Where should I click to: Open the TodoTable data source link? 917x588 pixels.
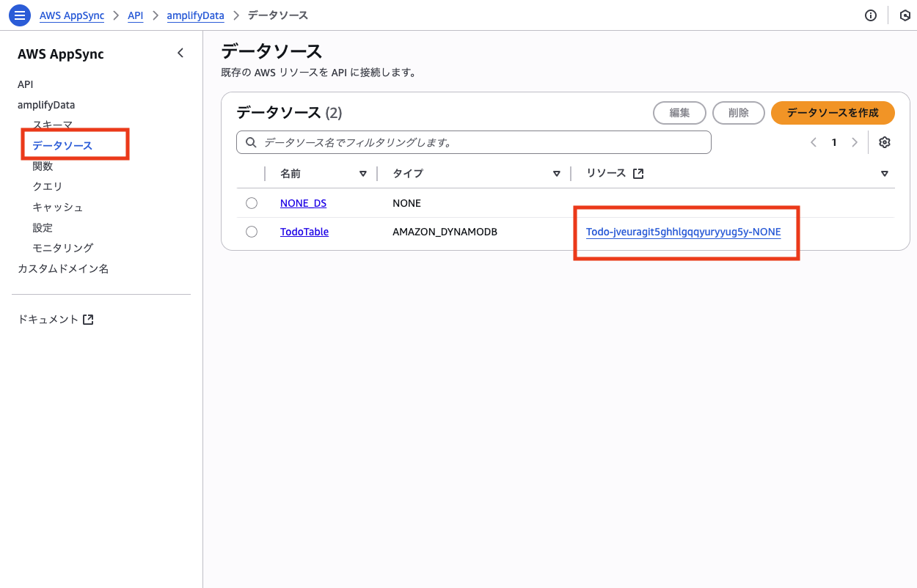(x=304, y=232)
